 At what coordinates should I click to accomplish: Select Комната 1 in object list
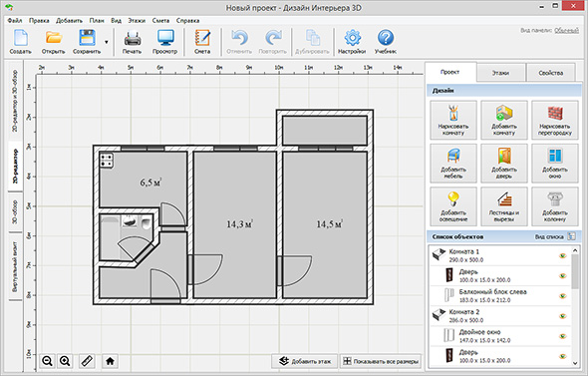[x=500, y=255]
